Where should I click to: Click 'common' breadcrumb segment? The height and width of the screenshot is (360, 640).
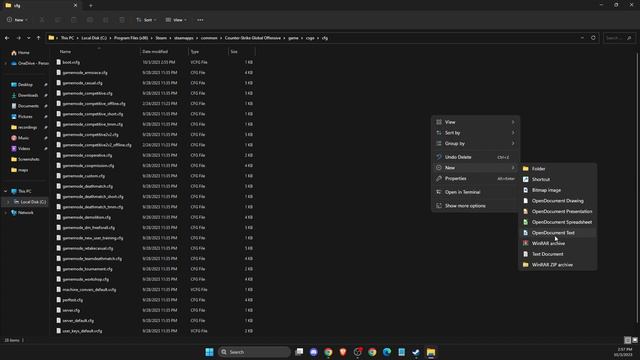click(x=209, y=38)
